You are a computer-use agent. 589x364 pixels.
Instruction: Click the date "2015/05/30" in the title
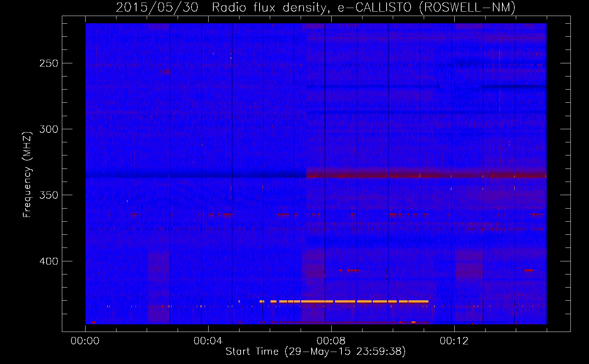point(157,7)
